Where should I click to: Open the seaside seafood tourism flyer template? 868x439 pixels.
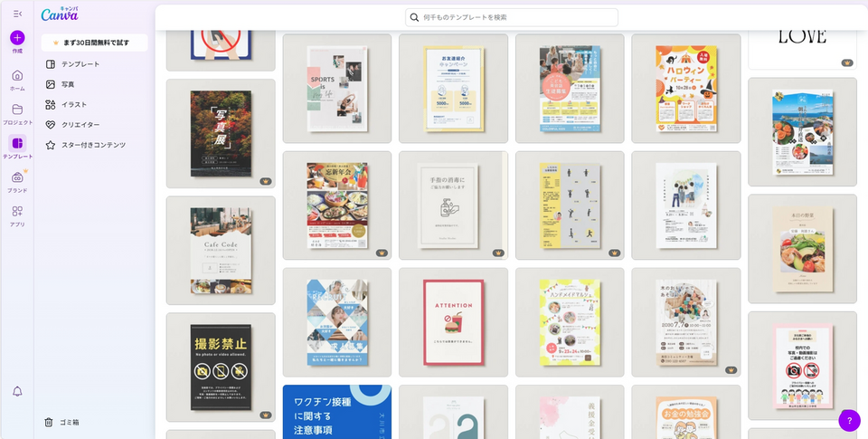(x=802, y=132)
